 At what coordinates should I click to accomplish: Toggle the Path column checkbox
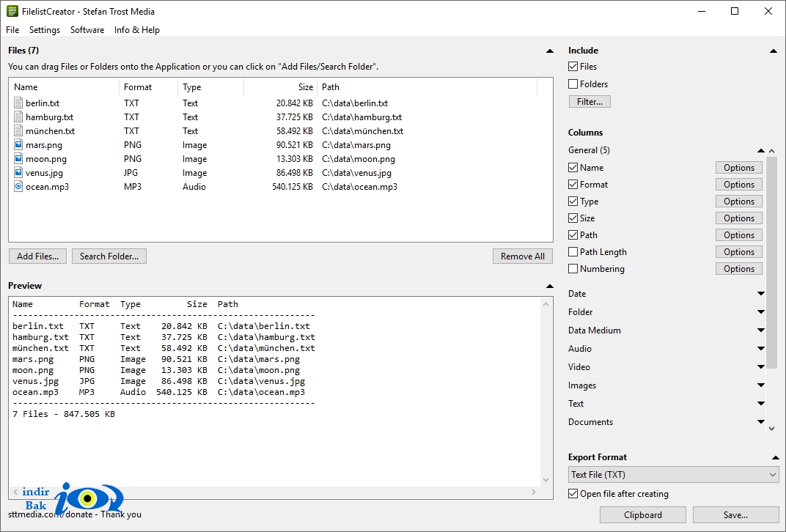click(573, 235)
